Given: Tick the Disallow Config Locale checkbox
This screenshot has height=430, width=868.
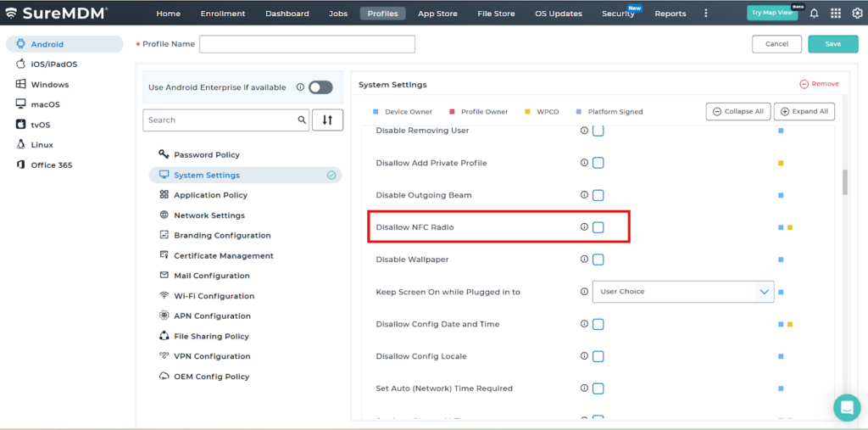Looking at the screenshot, I should click(598, 356).
